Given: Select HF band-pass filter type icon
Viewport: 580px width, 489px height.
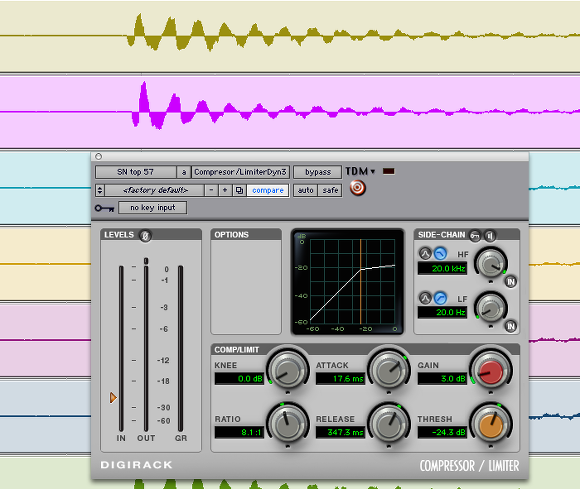Looking at the screenshot, I should click(x=425, y=253).
